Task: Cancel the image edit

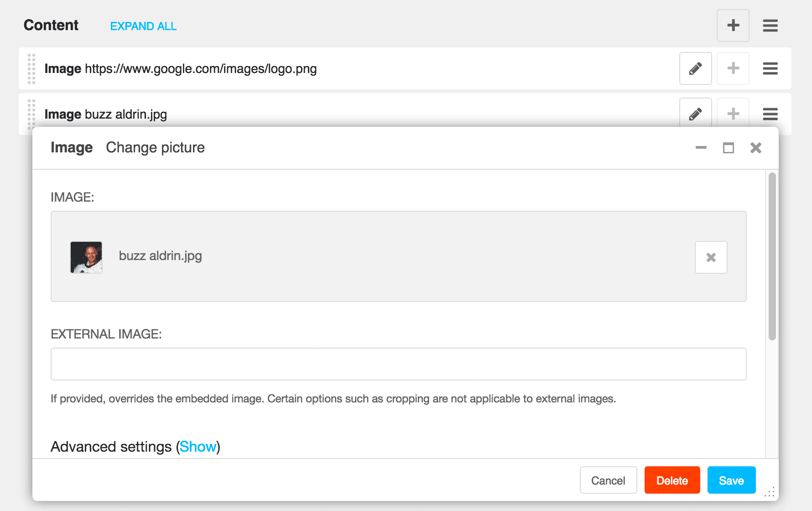Action: click(x=608, y=480)
